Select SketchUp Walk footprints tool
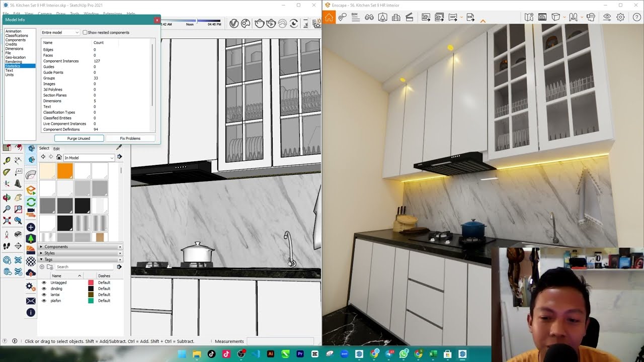The width and height of the screenshot is (644, 362). coord(7,246)
